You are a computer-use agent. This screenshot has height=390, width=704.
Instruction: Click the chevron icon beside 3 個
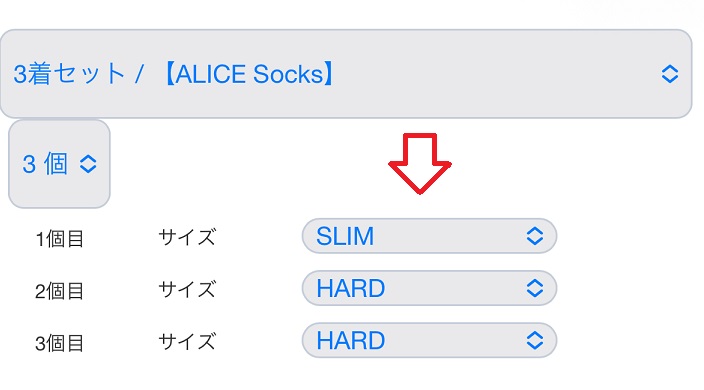point(88,164)
